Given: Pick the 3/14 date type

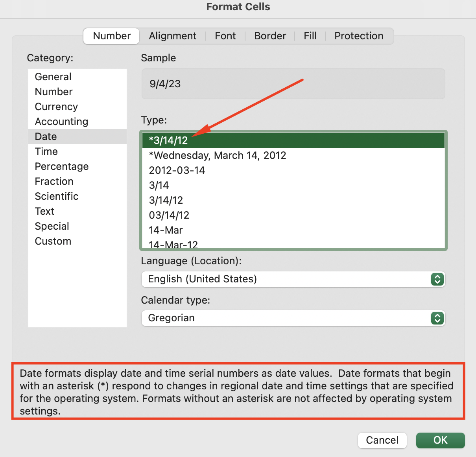Looking at the screenshot, I should pyautogui.click(x=293, y=185).
